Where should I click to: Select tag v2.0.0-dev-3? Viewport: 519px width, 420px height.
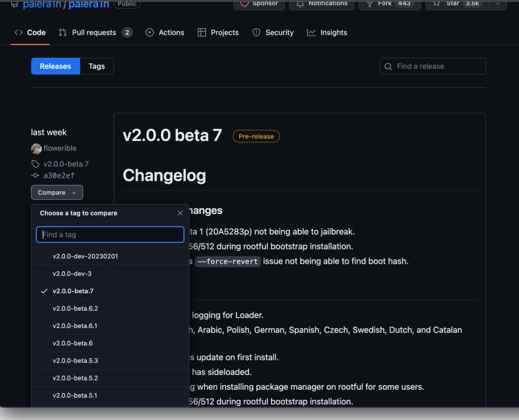click(x=110, y=274)
